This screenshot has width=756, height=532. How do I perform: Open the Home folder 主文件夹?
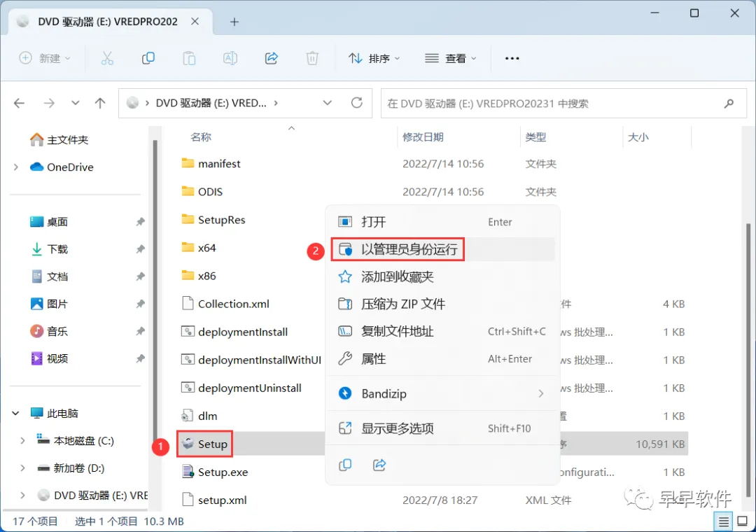pos(59,140)
